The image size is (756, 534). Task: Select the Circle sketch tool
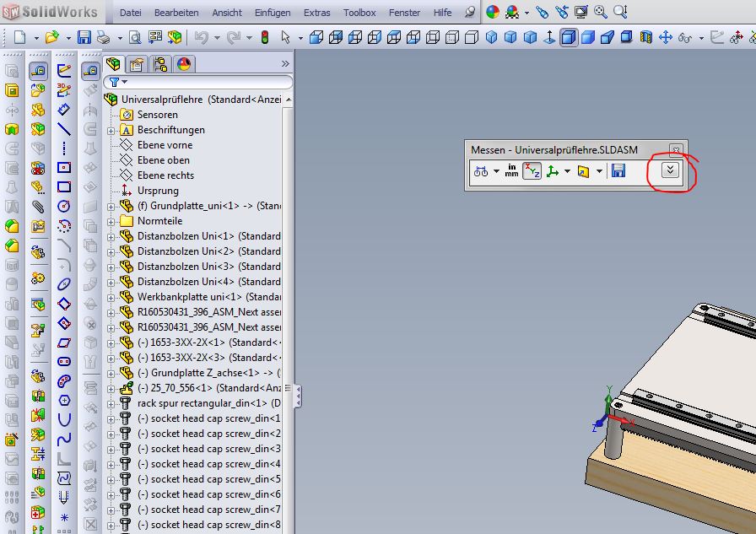pos(63,207)
